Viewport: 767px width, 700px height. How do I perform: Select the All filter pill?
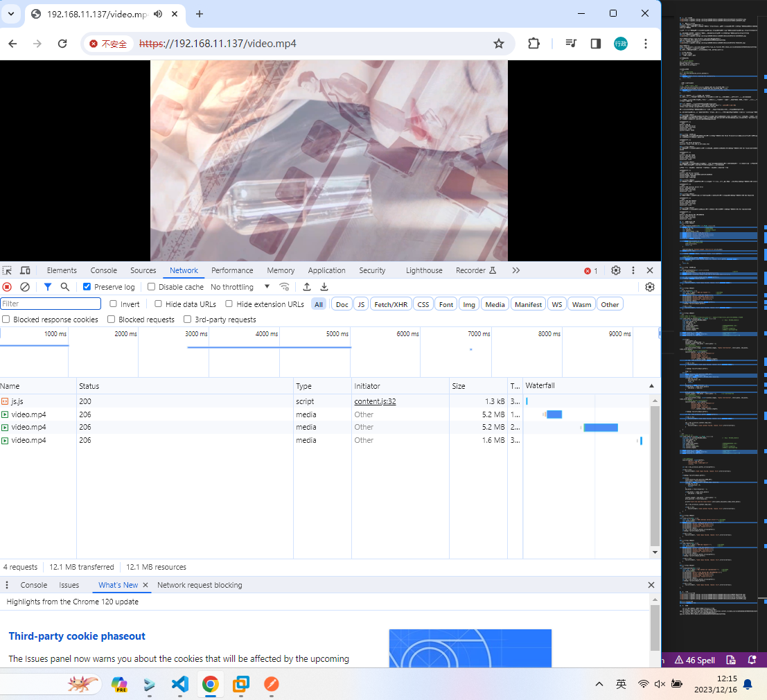(319, 304)
